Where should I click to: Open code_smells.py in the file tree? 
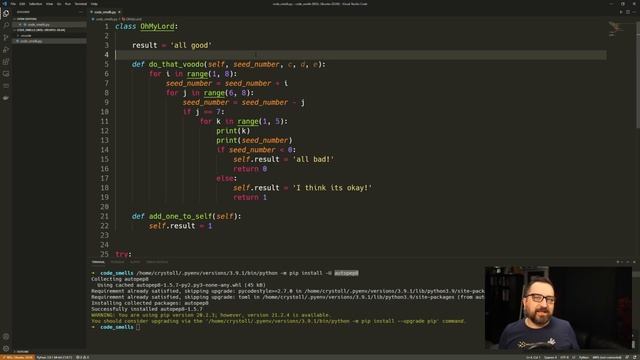49,41
